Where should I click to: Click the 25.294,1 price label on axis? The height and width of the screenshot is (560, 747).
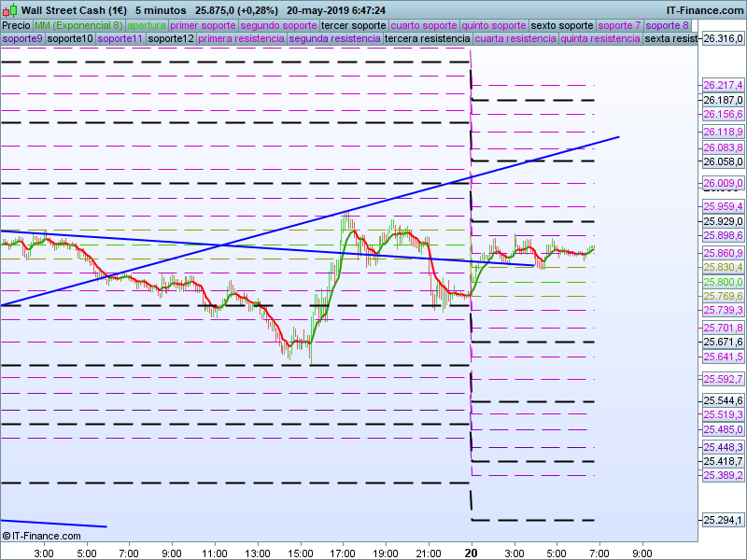click(722, 520)
